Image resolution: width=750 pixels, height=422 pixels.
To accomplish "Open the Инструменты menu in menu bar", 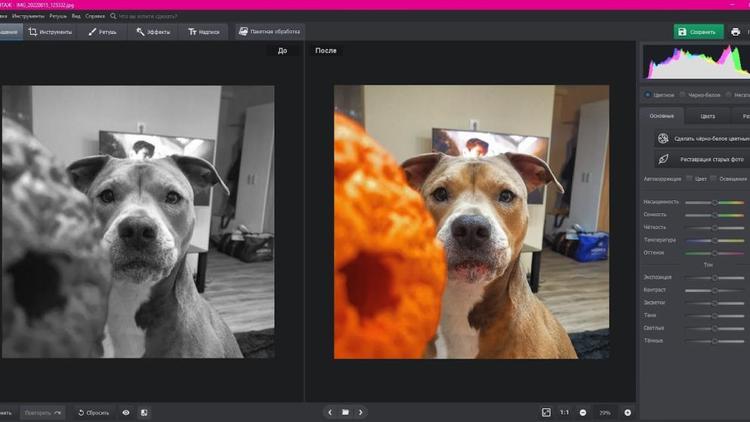I will (28, 16).
